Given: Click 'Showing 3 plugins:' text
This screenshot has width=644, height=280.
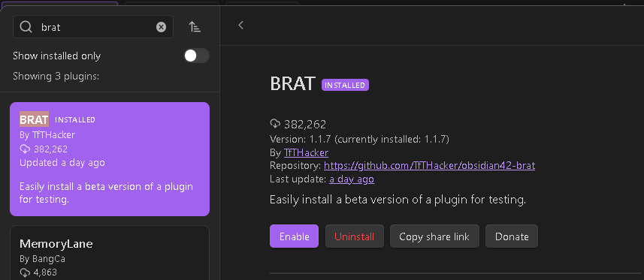Looking at the screenshot, I should 56,77.
